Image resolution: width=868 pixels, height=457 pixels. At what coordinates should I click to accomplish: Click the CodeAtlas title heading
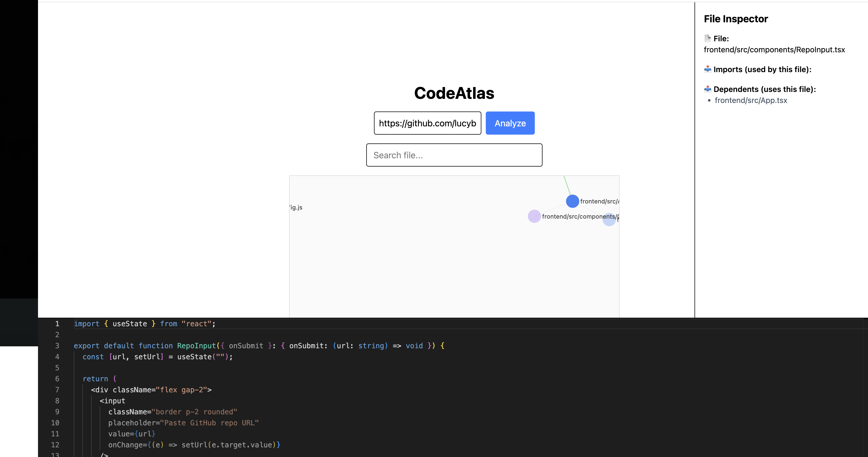pyautogui.click(x=454, y=93)
